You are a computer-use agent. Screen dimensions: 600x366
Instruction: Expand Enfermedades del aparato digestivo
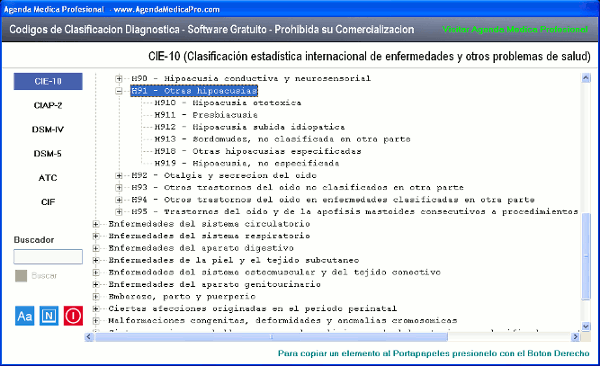(x=96, y=248)
